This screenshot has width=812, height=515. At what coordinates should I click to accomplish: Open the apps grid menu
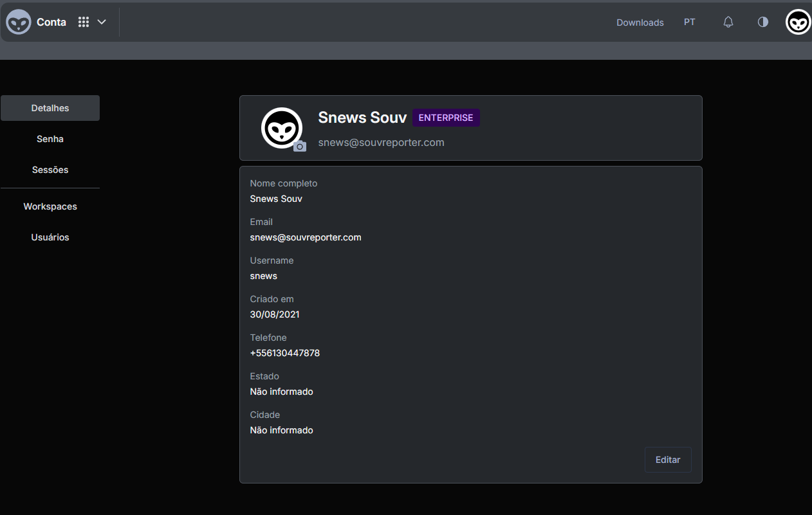pyautogui.click(x=84, y=22)
